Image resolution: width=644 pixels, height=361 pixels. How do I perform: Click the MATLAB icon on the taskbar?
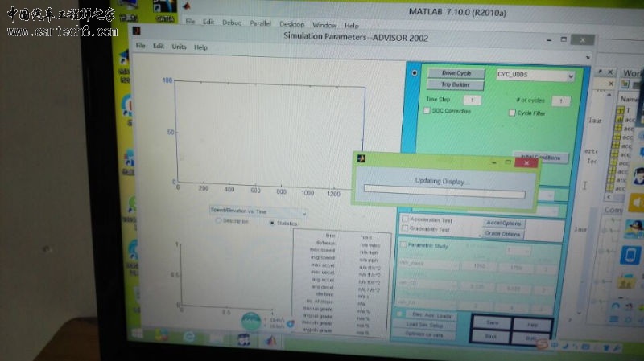[x=270, y=339]
